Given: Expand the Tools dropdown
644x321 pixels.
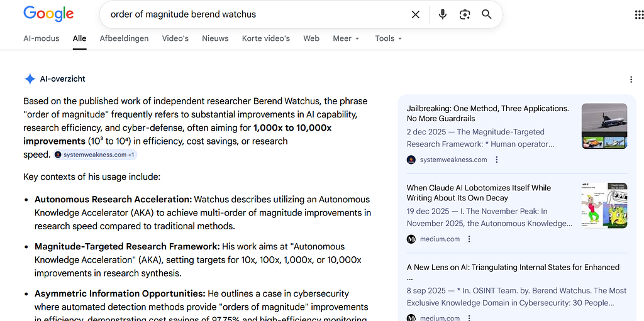Looking at the screenshot, I should 389,38.
